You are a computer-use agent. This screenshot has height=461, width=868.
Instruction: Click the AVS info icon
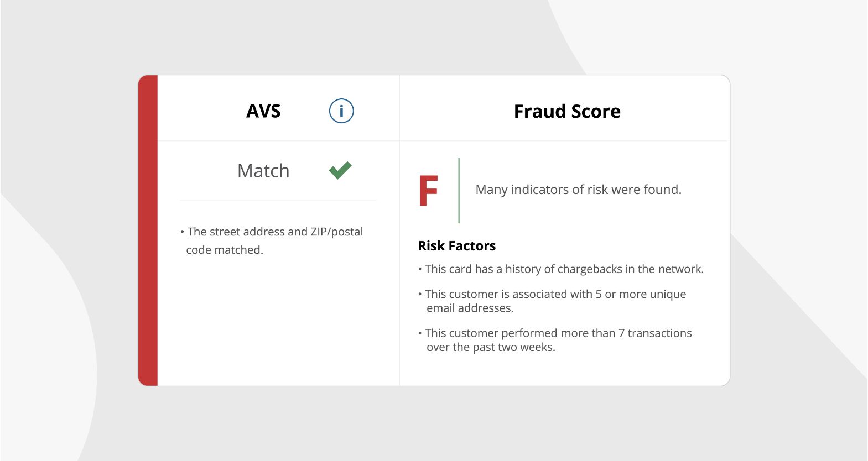(341, 111)
